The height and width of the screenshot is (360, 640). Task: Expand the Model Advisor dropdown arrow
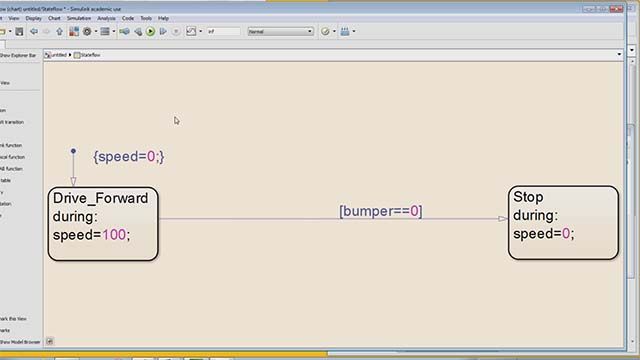pyautogui.click(x=334, y=31)
